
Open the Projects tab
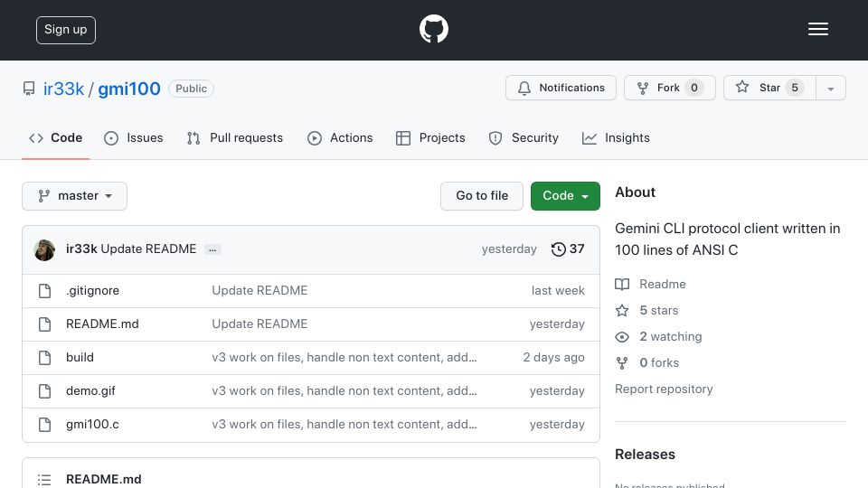pos(430,137)
